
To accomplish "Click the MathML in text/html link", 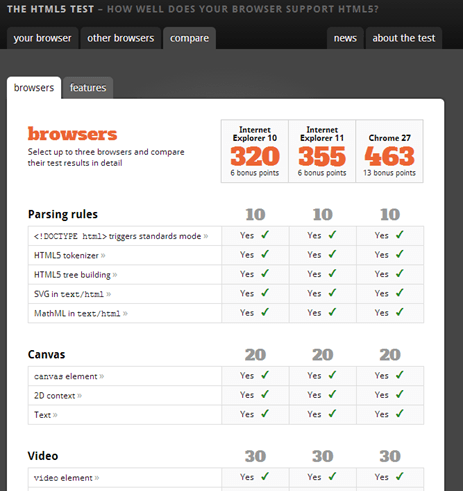I will (81, 314).
